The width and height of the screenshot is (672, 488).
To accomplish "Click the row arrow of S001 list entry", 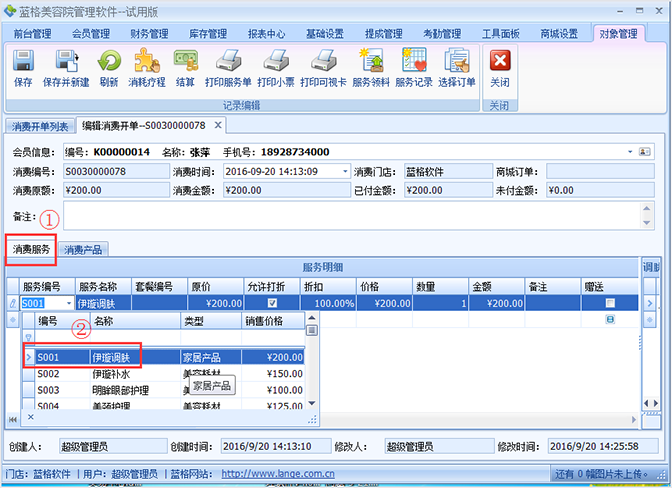I will [29, 357].
